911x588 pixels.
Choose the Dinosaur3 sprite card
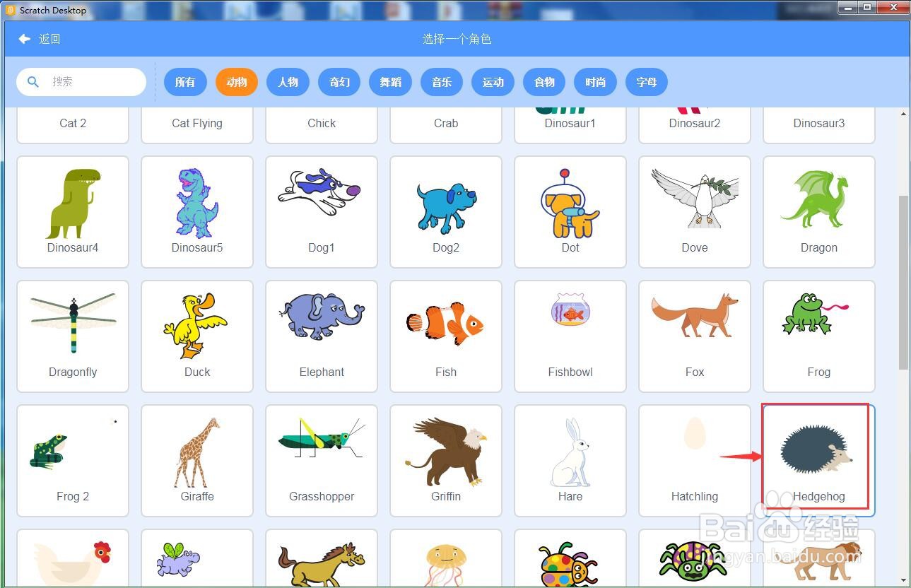point(819,125)
